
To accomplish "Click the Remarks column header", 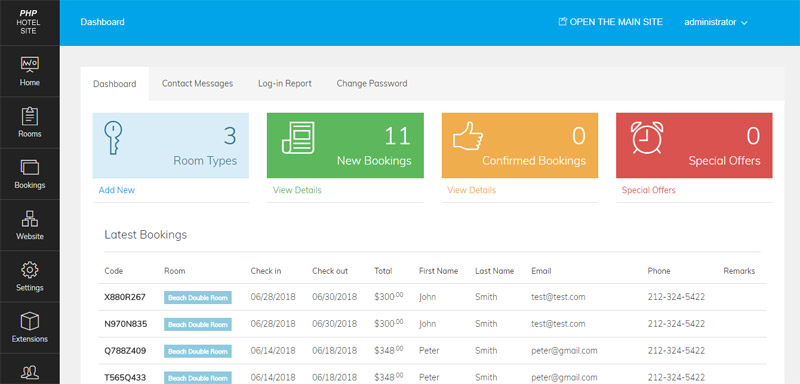I will pyautogui.click(x=739, y=271).
